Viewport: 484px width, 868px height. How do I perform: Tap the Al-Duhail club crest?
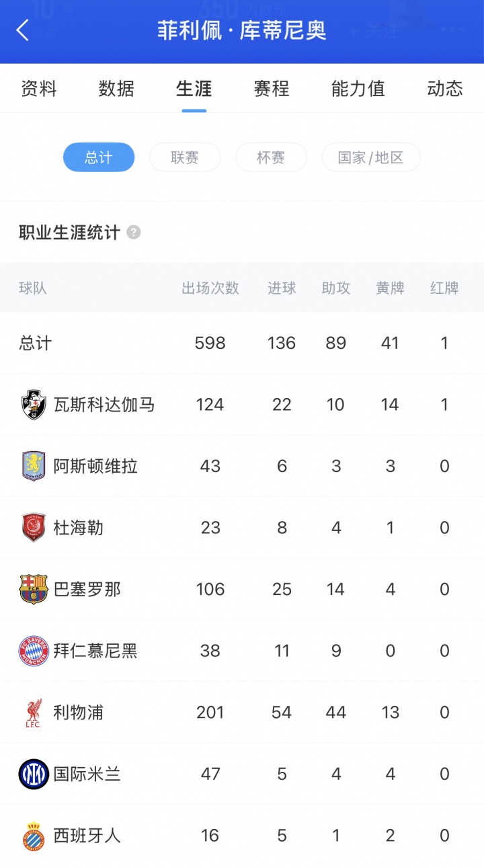click(x=34, y=528)
